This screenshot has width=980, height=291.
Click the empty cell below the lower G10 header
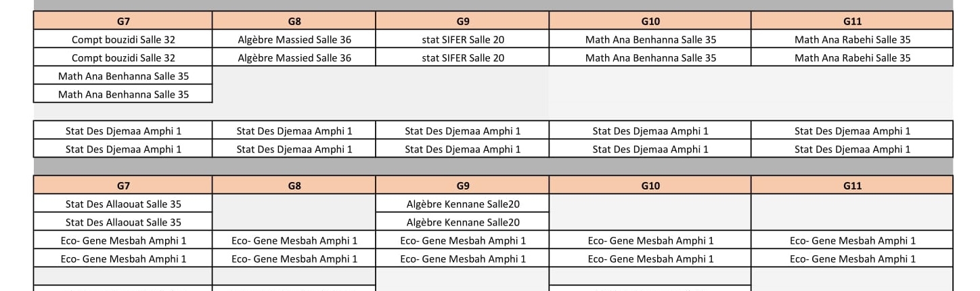[x=650, y=212]
